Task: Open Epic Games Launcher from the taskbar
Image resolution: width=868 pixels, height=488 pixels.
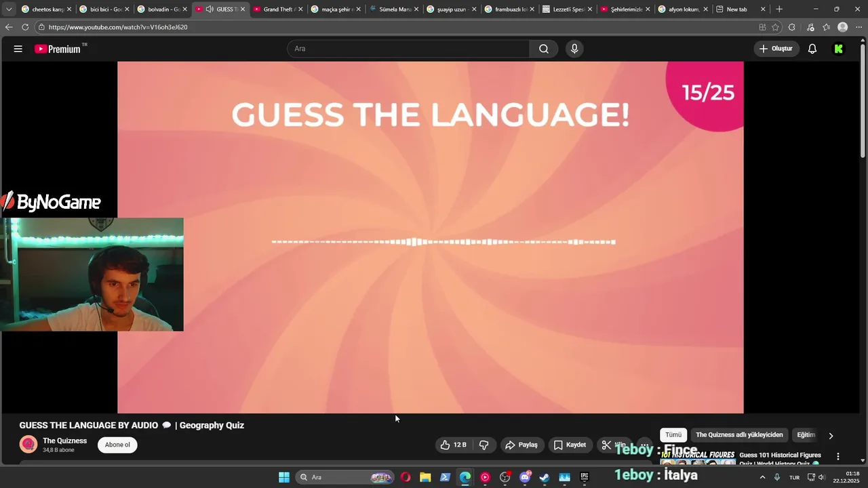Action: 585,477
